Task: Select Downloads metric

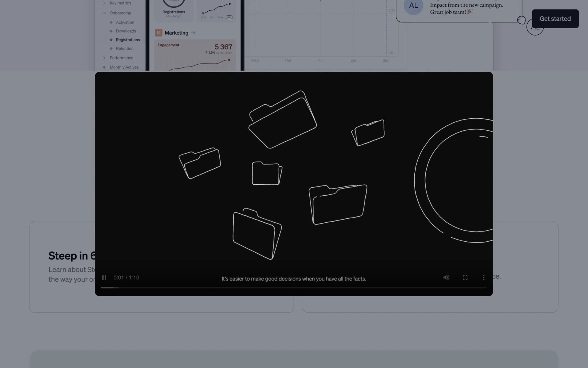Action: (126, 31)
